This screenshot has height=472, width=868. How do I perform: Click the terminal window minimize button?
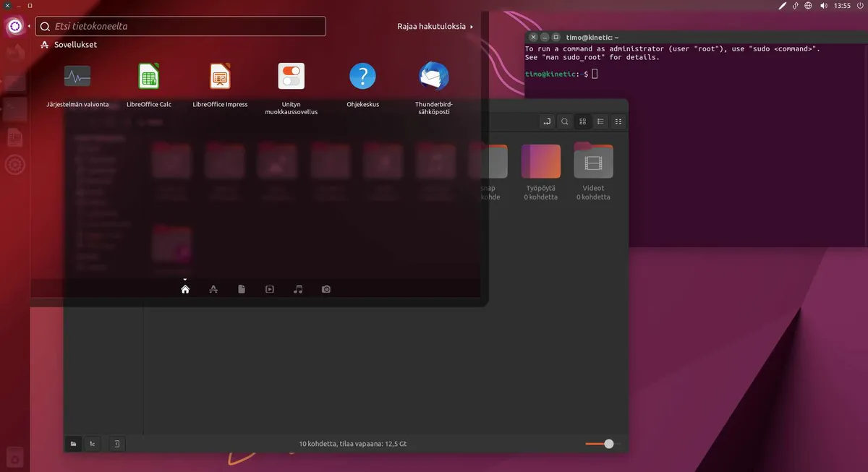pos(544,37)
